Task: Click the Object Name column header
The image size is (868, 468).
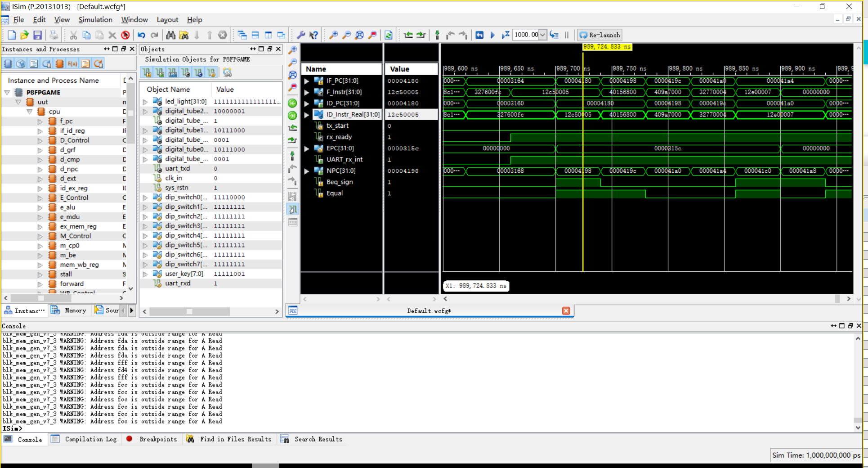Action: [x=168, y=90]
